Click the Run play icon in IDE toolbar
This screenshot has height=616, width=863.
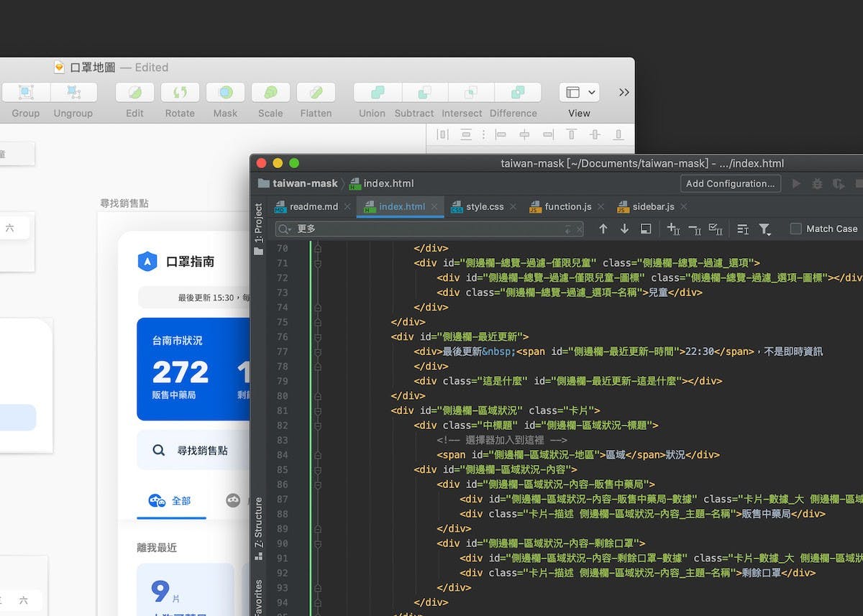[x=796, y=183]
